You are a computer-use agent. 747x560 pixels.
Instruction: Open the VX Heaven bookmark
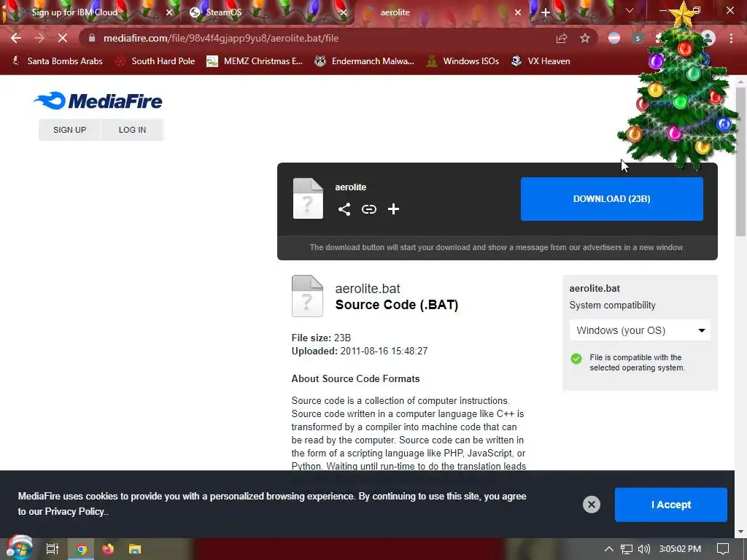pyautogui.click(x=541, y=61)
